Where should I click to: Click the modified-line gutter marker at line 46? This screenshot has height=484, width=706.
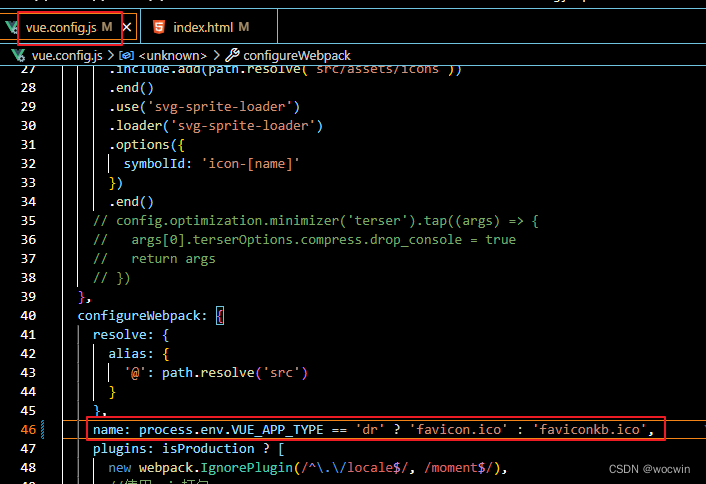coord(43,430)
